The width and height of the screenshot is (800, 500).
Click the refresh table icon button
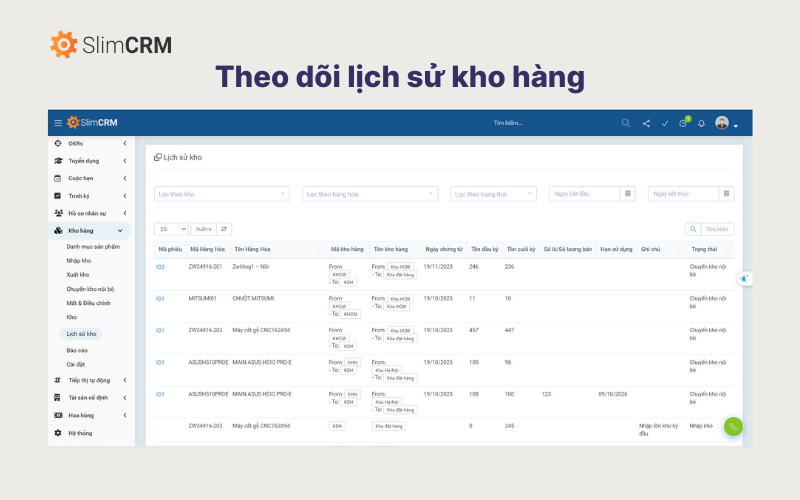pos(224,229)
